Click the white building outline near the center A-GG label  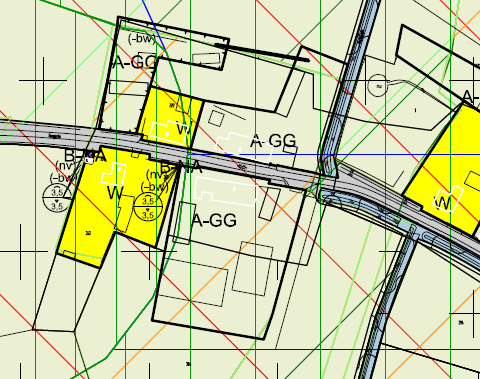[x=244, y=147]
